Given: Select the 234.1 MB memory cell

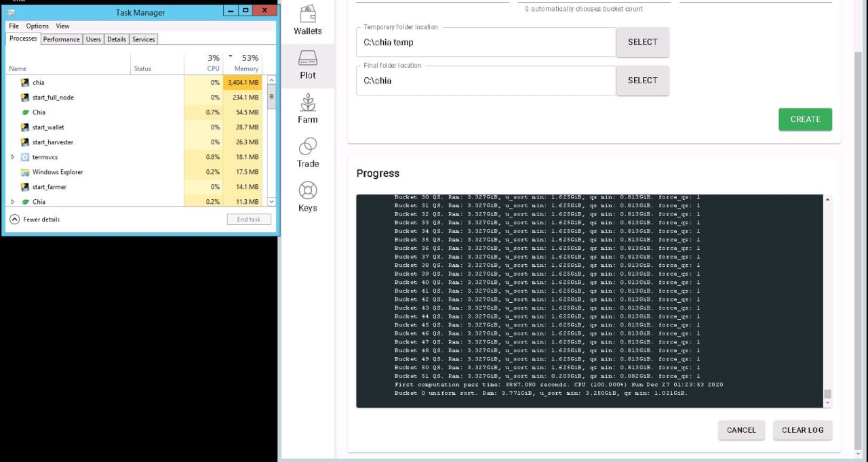Looking at the screenshot, I should (x=243, y=98).
